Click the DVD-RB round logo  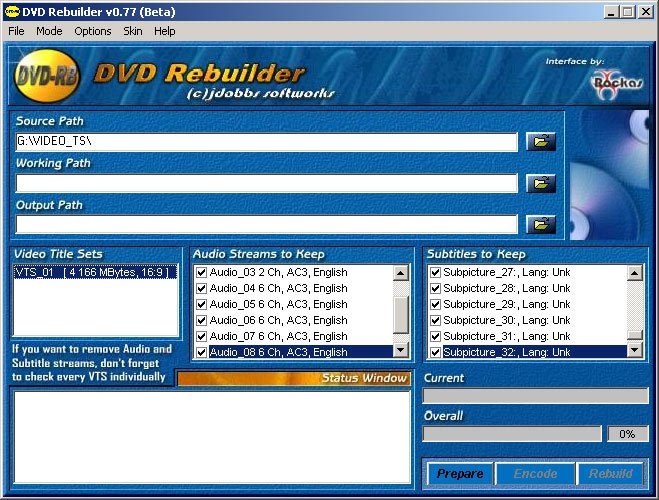47,76
